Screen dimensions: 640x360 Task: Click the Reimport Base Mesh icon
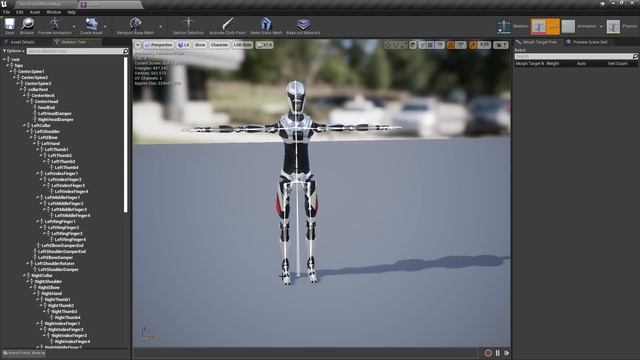coord(135,24)
